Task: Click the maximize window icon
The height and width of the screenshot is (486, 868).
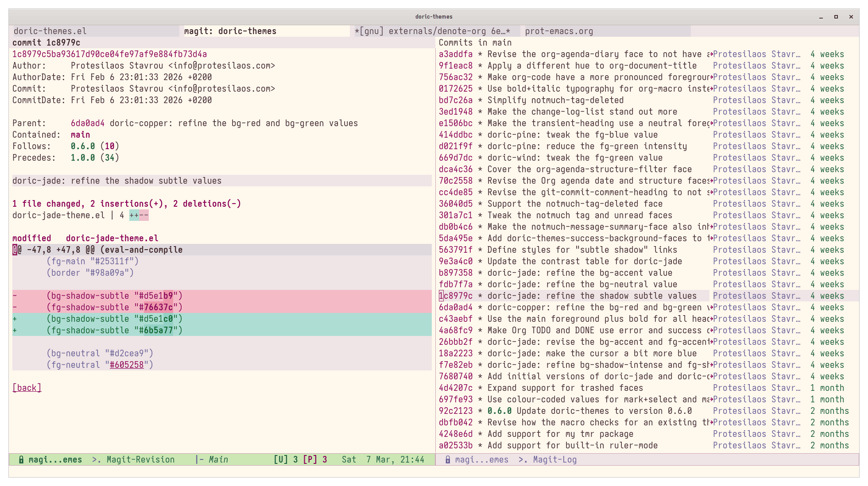Action: pos(836,17)
